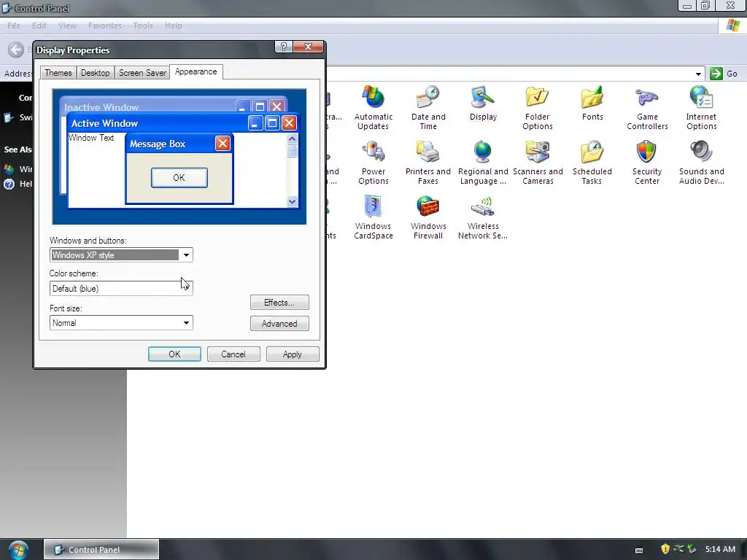This screenshot has width=747, height=560.
Task: Click Cancel in Display Properties
Action: [x=233, y=354]
